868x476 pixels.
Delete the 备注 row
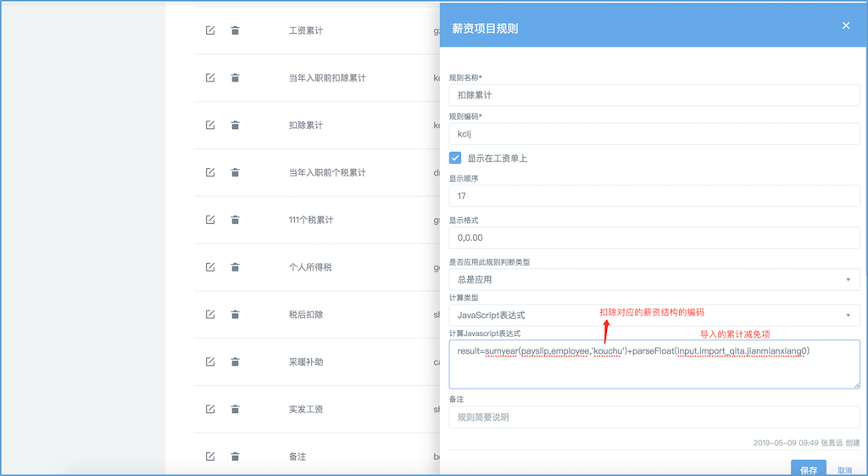tap(236, 456)
